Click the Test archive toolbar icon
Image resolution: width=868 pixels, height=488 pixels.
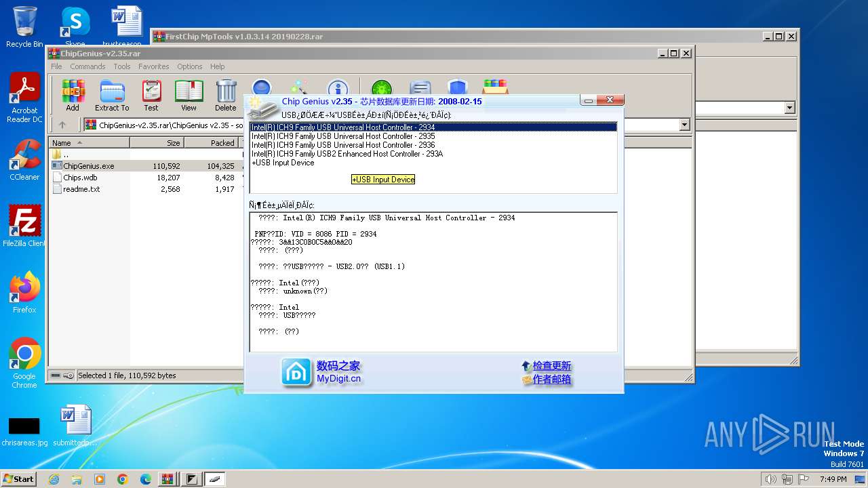151,95
